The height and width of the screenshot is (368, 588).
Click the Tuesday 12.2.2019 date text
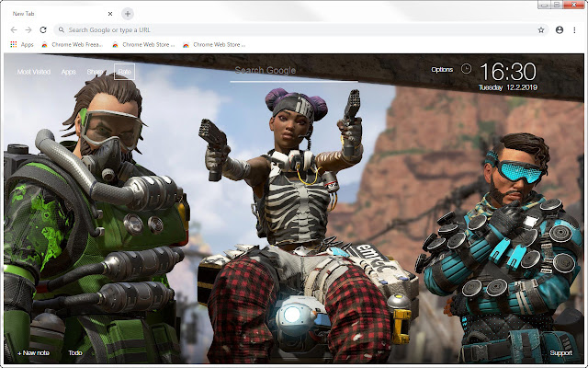pyautogui.click(x=508, y=87)
